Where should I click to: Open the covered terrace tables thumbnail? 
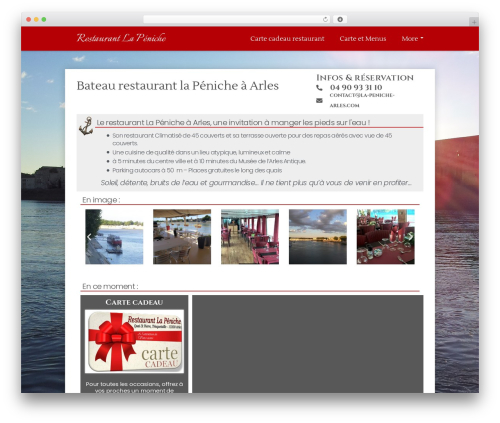[x=182, y=237]
